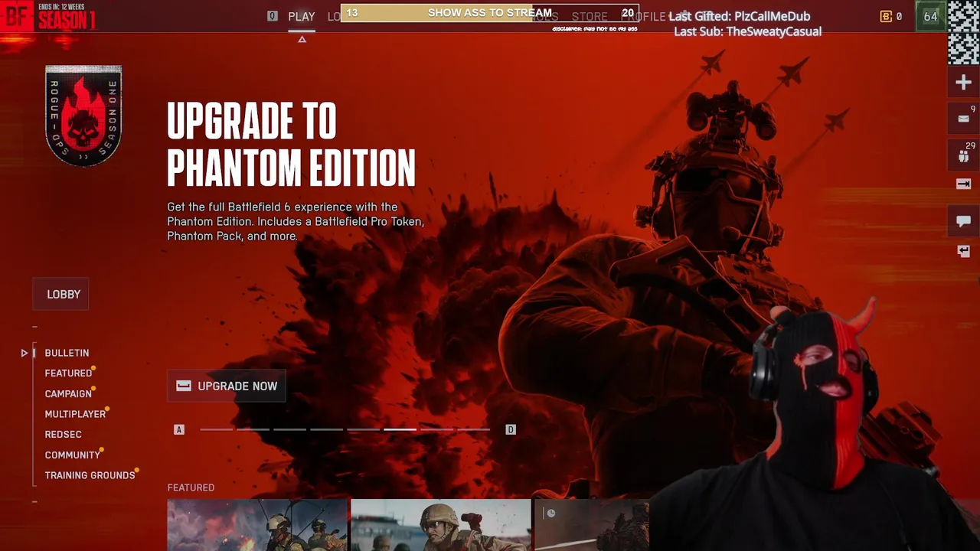Click the Phantom Edition description paragraph
This screenshot has height=551, width=980.
pyautogui.click(x=296, y=222)
